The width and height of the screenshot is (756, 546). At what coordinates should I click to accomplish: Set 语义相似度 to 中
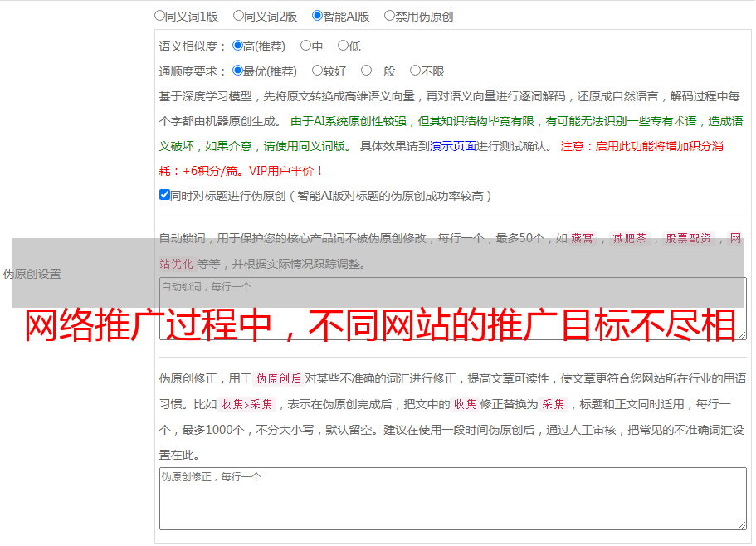click(x=305, y=46)
